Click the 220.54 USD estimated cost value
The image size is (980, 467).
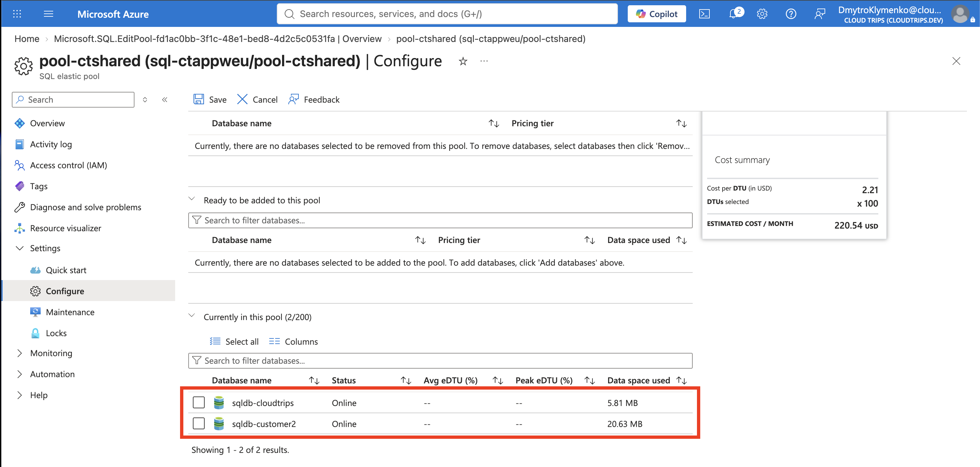click(856, 225)
